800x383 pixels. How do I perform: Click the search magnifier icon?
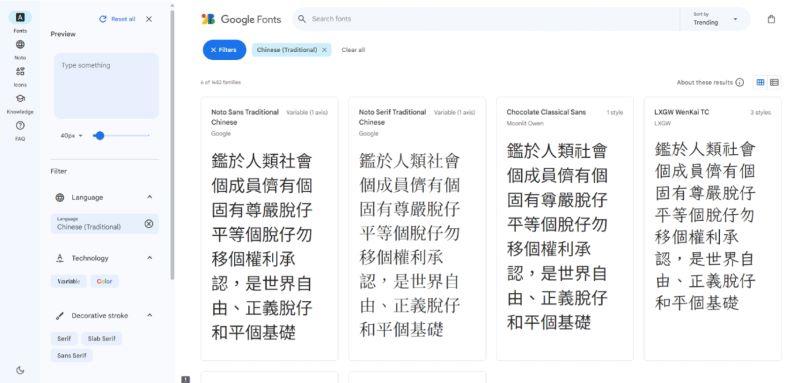click(302, 19)
